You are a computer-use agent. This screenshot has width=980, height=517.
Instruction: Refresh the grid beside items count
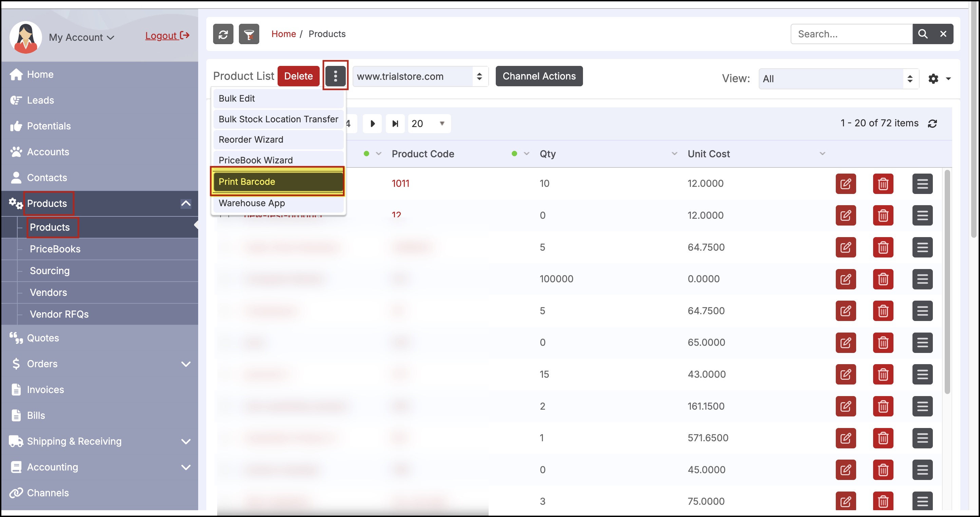pos(932,124)
